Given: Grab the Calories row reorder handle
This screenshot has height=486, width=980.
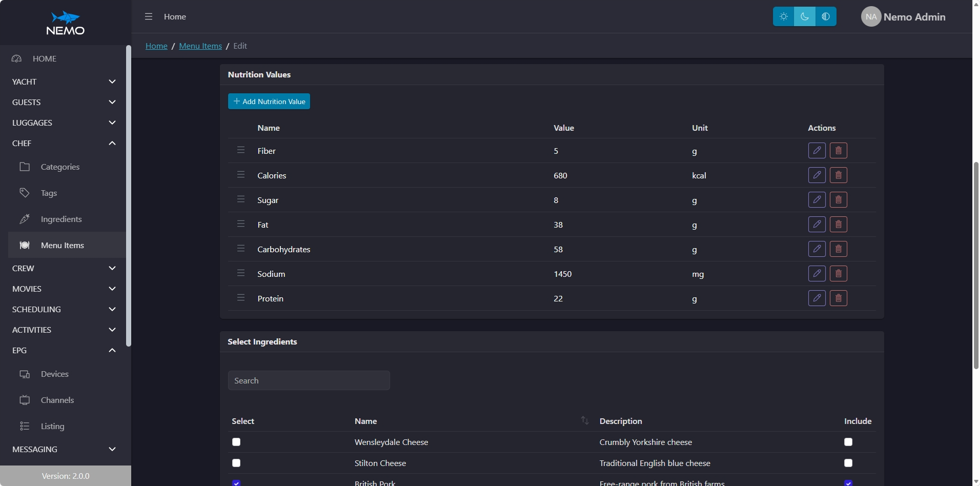Looking at the screenshot, I should pyautogui.click(x=241, y=175).
